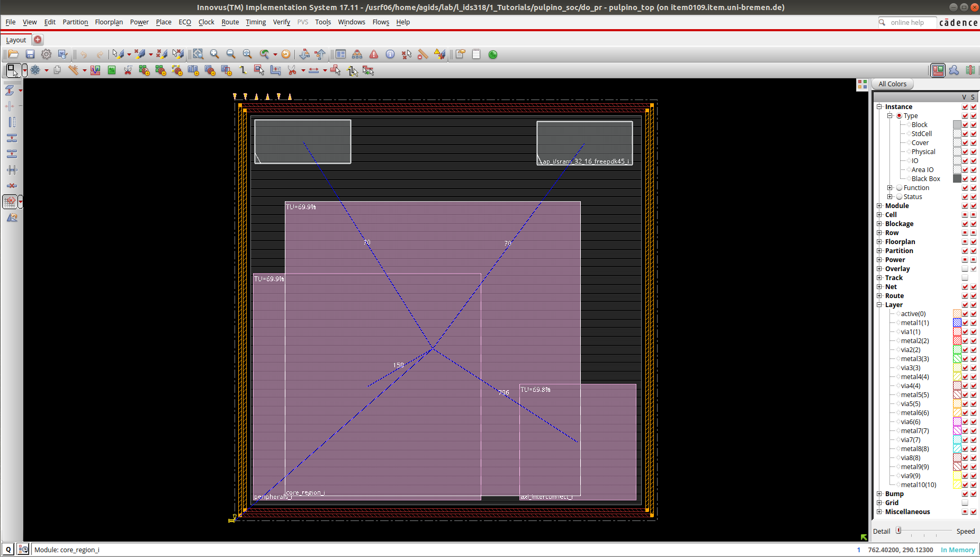This screenshot has height=557, width=980.
Task: Select the Function radio button under Instance
Action: (899, 188)
